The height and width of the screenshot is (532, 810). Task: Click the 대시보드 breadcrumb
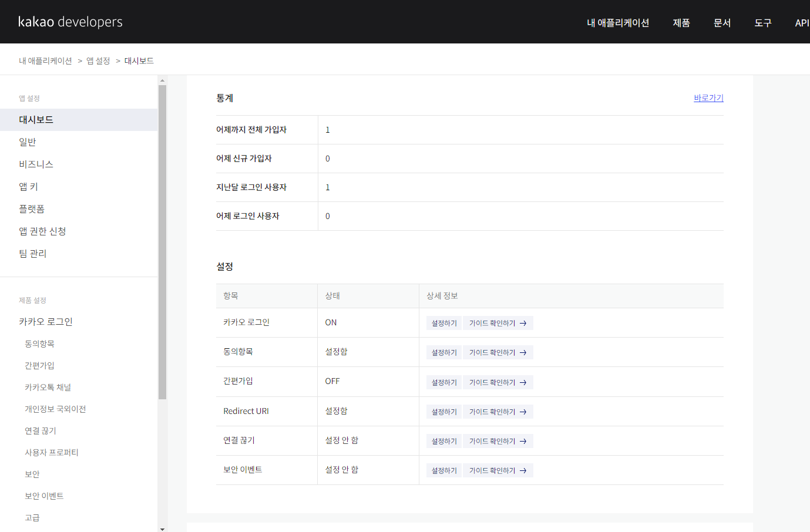pos(139,61)
